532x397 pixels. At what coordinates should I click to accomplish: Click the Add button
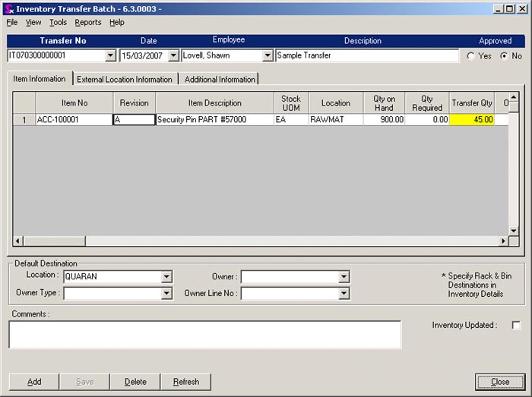(34, 382)
